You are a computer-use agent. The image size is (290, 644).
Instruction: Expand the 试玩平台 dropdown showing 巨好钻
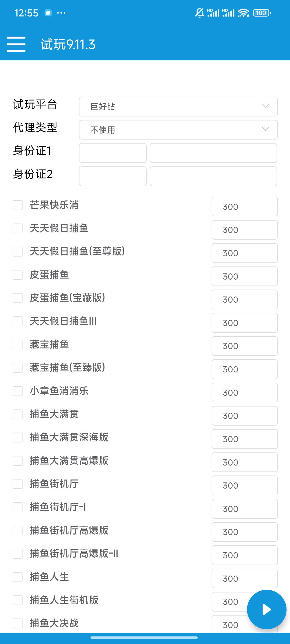(x=178, y=107)
